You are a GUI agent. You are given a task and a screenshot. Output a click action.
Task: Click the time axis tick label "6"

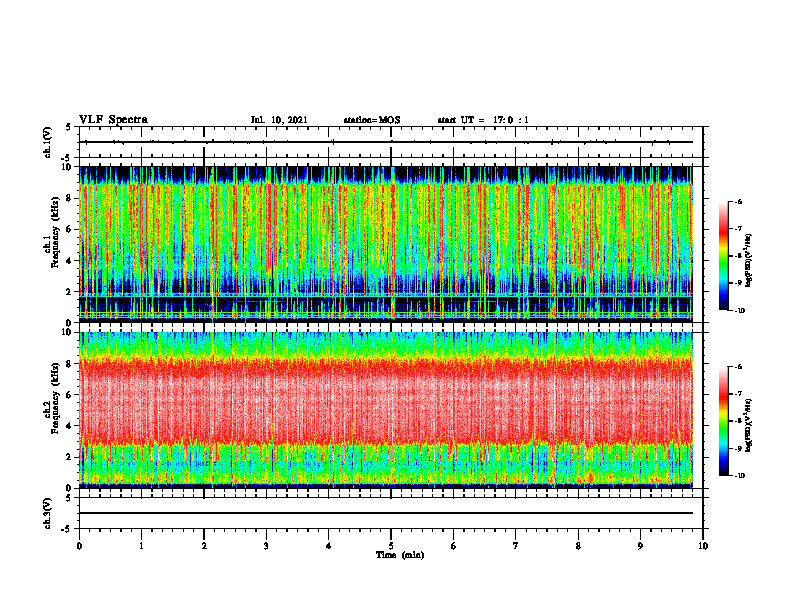[454, 546]
